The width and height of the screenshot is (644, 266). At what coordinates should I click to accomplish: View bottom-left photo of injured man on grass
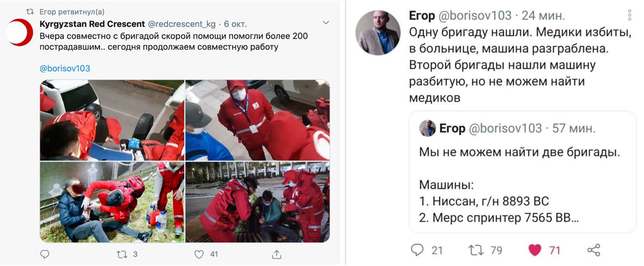click(112, 202)
